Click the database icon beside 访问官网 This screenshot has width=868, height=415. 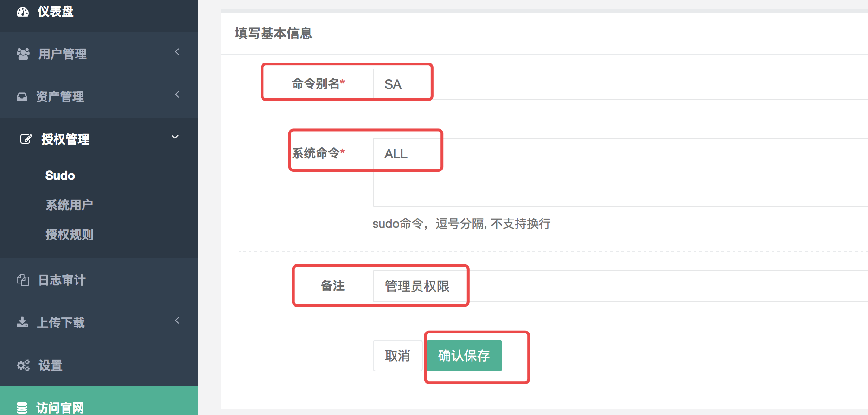(22, 408)
